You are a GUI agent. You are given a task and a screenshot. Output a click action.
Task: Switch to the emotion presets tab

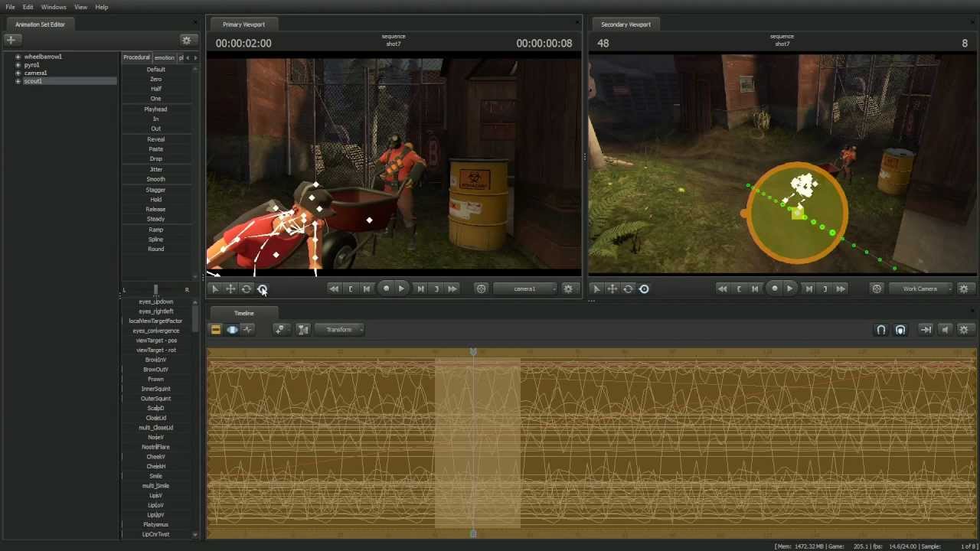[x=164, y=57]
